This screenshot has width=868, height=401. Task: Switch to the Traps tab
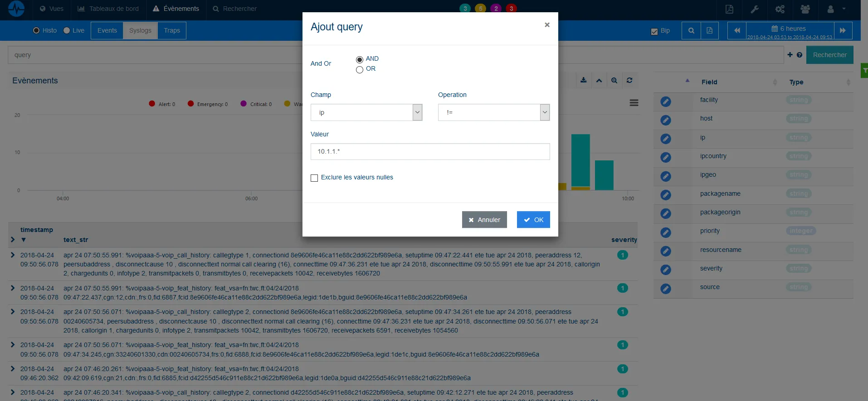(172, 30)
